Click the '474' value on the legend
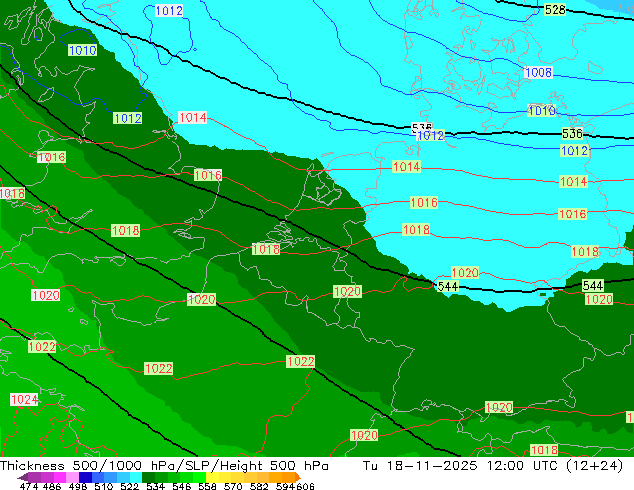The width and height of the screenshot is (634, 490). pyautogui.click(x=29, y=486)
